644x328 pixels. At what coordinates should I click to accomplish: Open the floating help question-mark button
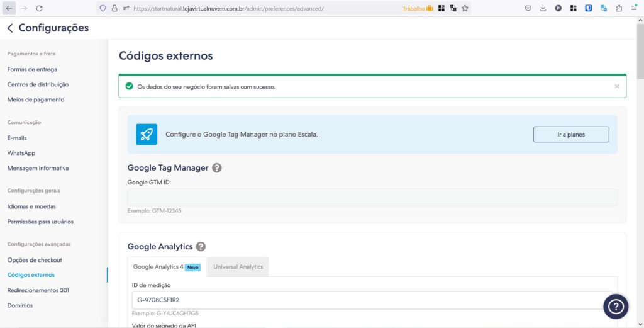click(616, 306)
